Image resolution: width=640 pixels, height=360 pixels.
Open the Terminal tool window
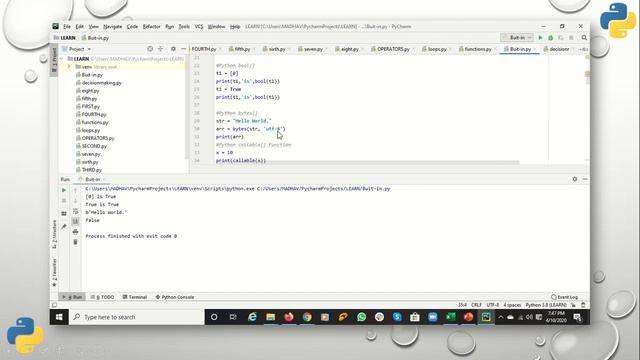135,297
